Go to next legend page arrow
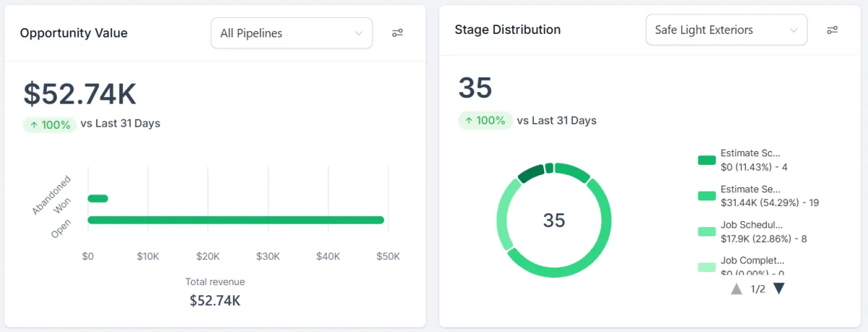 pyautogui.click(x=779, y=289)
